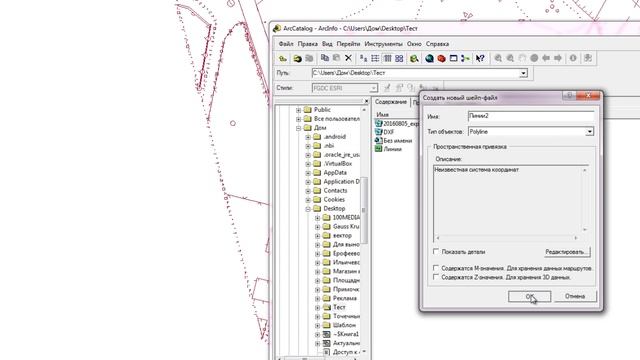
Task: Switch to Large Icons view
Action: (363, 58)
